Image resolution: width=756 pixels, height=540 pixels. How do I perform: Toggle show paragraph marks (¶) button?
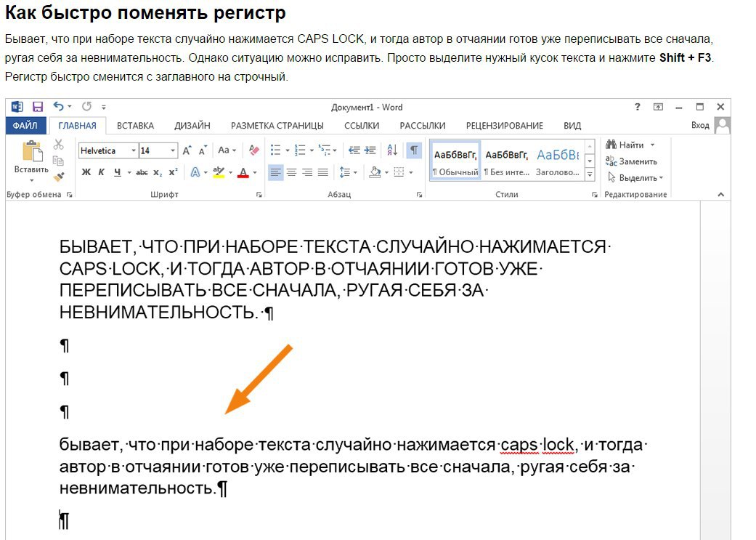point(414,150)
